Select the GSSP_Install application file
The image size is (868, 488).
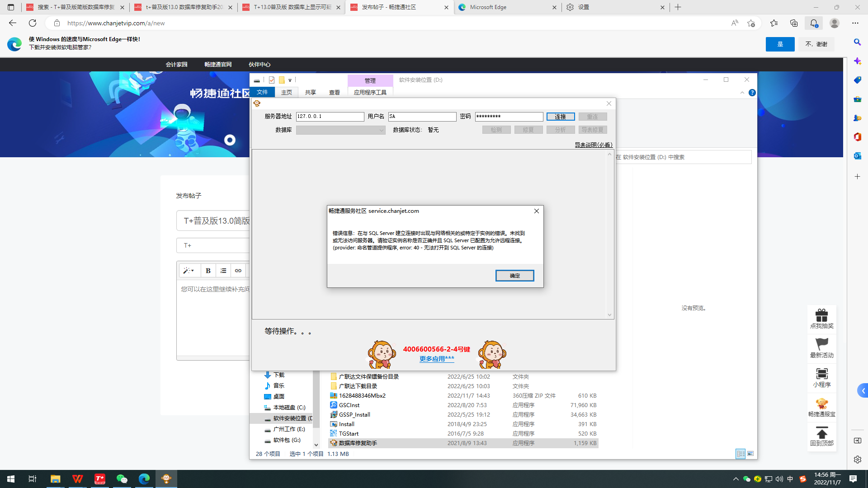tap(463, 415)
